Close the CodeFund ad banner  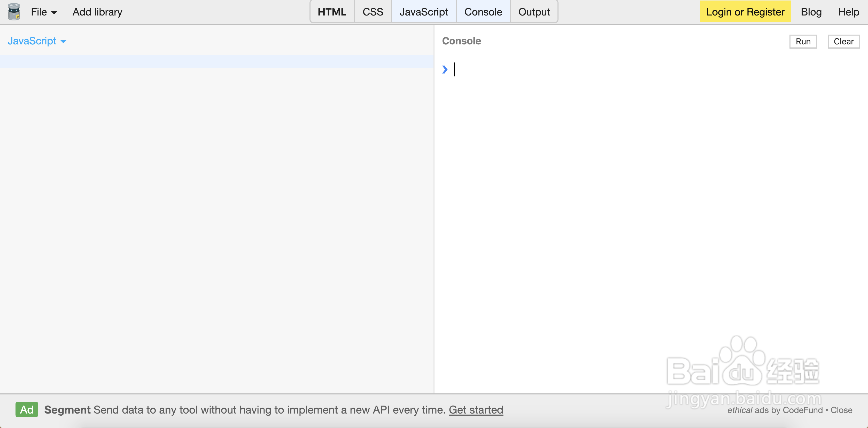coord(841,410)
